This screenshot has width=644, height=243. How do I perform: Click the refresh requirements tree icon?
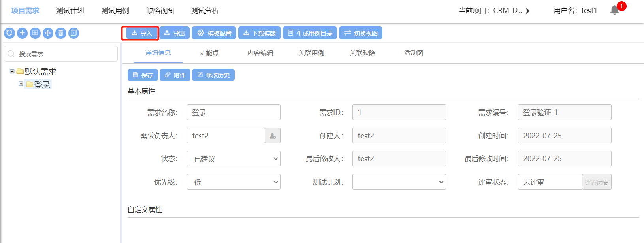tap(9, 33)
